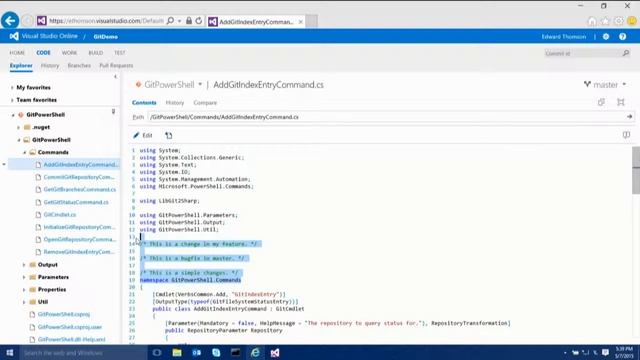Collapse the explorer pane arrow
The image size is (640, 360).
(116, 77)
